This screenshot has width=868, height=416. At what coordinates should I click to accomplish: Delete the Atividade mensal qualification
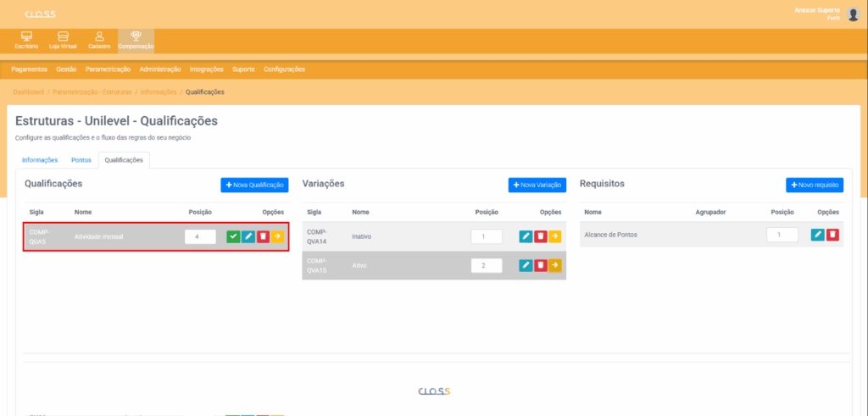pyautogui.click(x=263, y=236)
